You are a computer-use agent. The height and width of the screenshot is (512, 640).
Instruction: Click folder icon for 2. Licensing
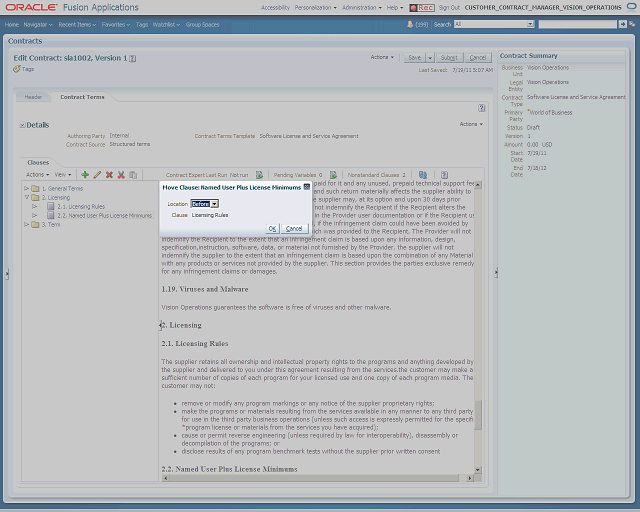coord(36,198)
